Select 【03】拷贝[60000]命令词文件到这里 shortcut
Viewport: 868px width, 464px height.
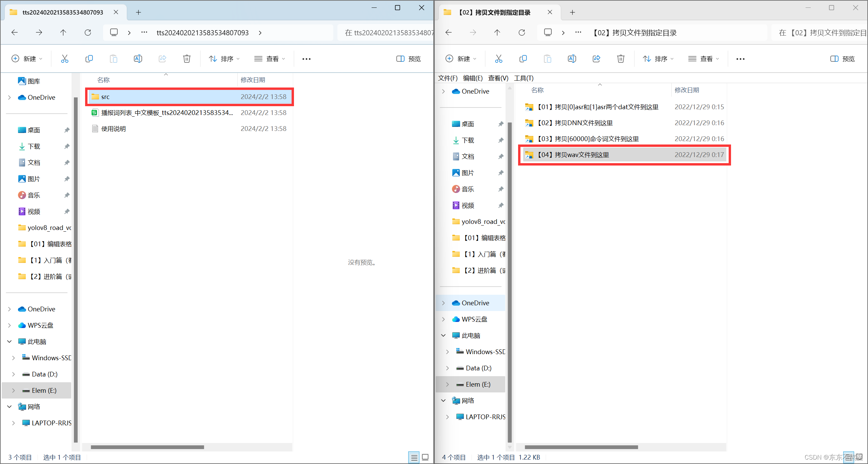tap(624, 139)
